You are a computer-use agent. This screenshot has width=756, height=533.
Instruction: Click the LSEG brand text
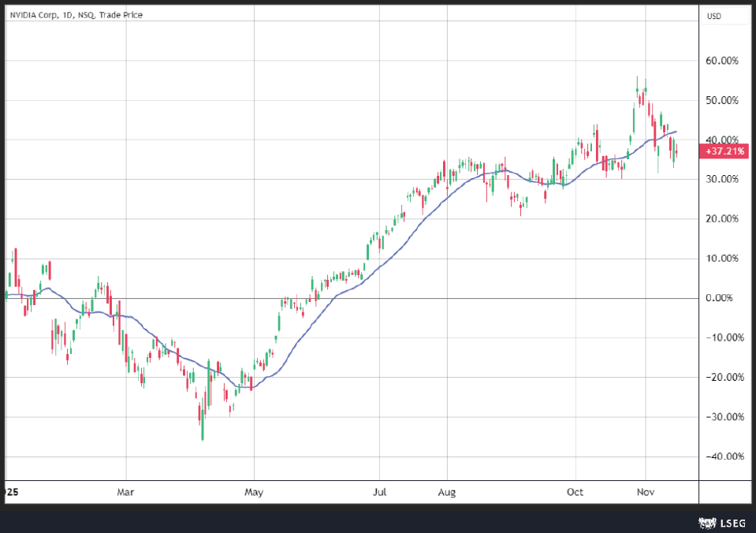point(733,523)
